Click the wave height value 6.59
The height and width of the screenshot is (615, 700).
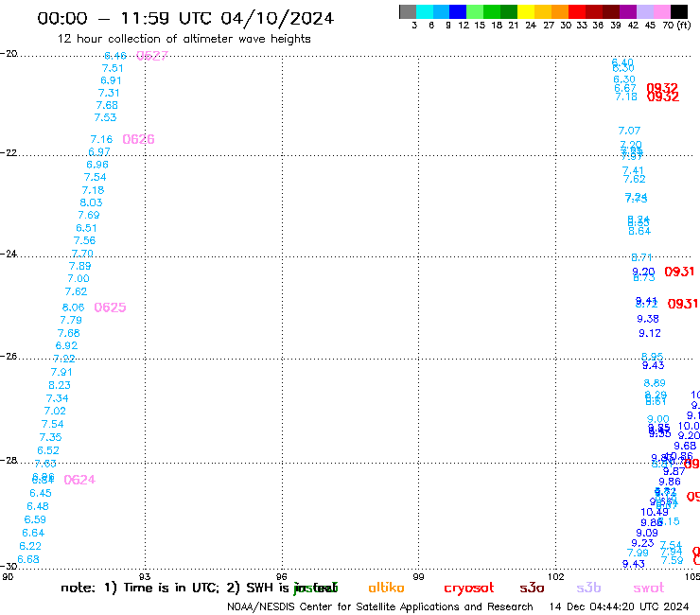pyautogui.click(x=35, y=519)
